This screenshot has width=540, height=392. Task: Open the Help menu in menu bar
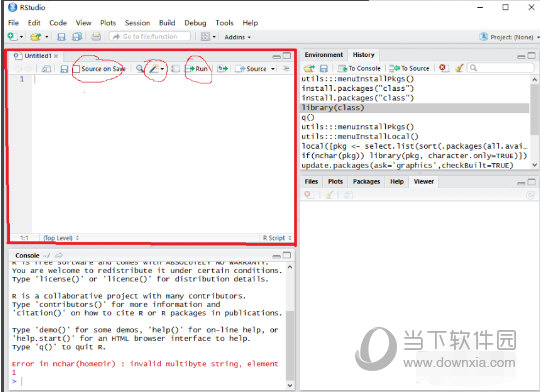(x=250, y=23)
